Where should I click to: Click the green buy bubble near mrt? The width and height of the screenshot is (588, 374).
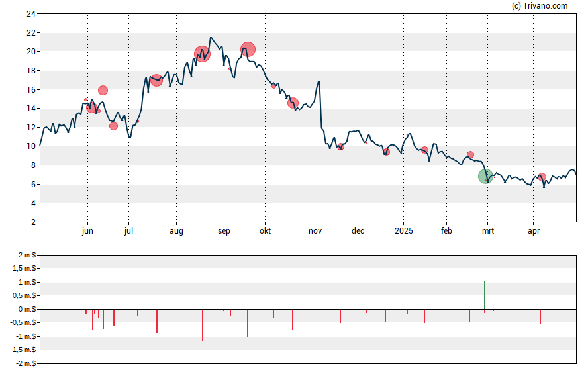[x=485, y=177]
